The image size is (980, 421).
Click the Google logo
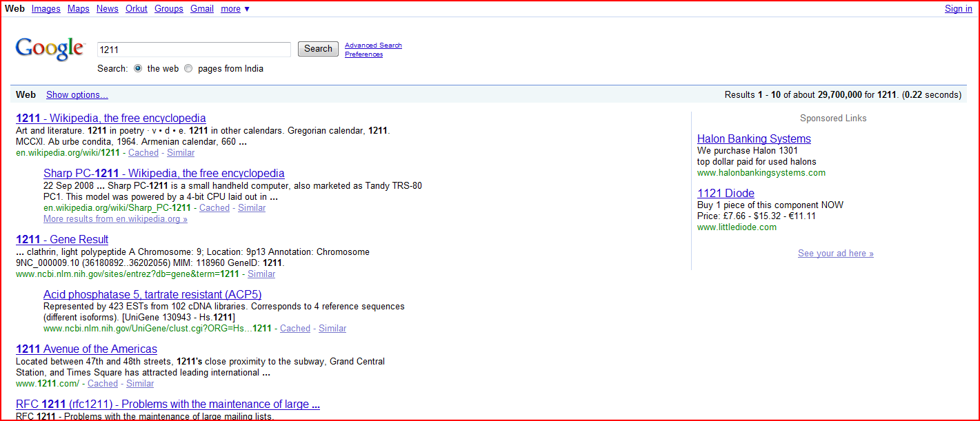tap(50, 48)
